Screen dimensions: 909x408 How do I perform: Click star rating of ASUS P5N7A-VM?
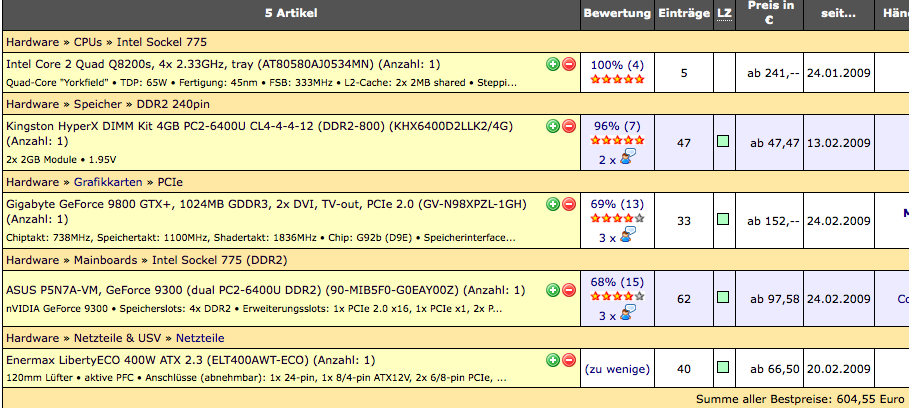click(617, 297)
